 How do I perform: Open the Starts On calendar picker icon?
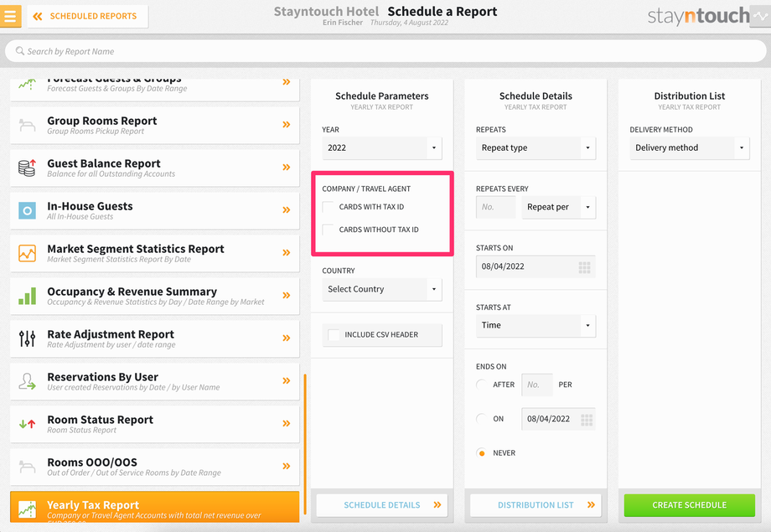[x=584, y=267]
